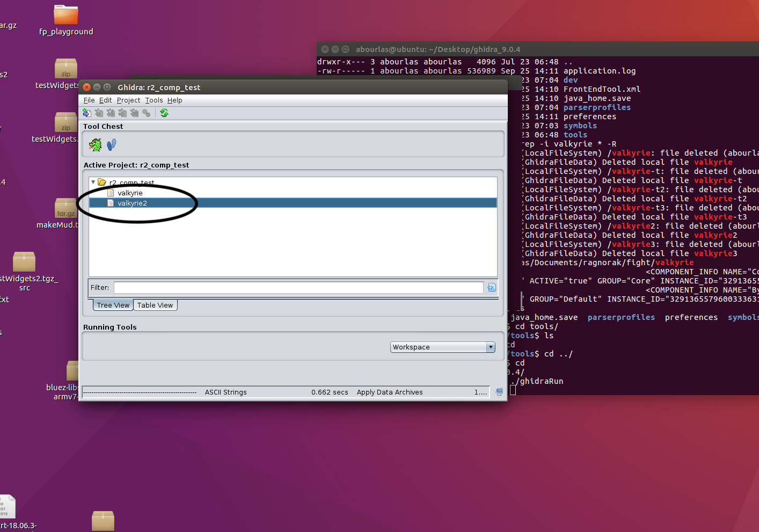Click the Apply Data Archives progress bar
Viewport: 759px width, 532px height.
click(390, 392)
